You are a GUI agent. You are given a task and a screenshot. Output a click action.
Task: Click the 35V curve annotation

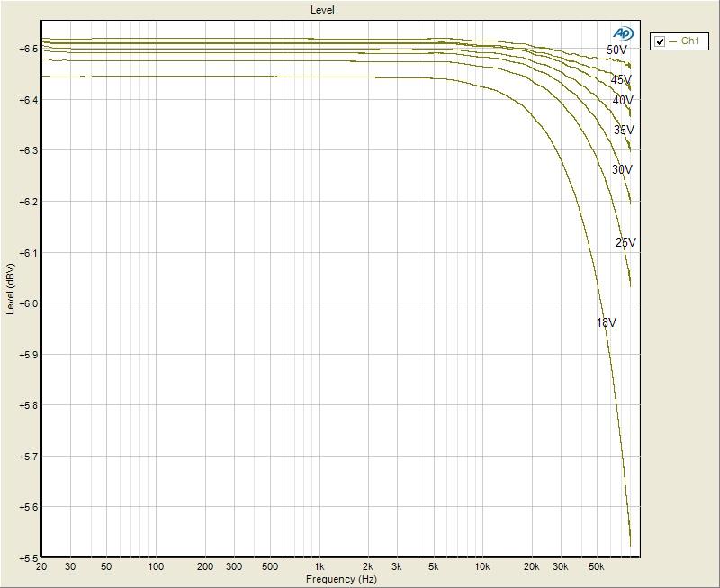coord(624,130)
